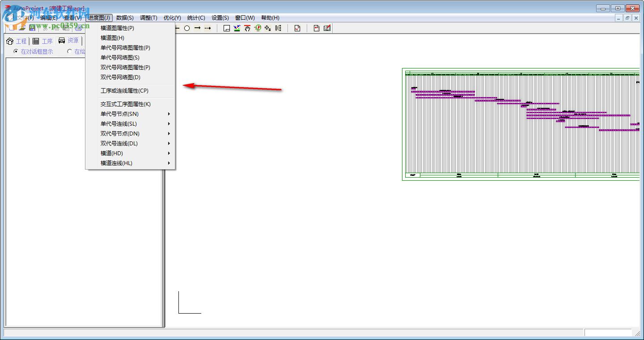The image size is (644, 340).
Task: Select the 在对话框显示 radio button
Action: click(16, 51)
